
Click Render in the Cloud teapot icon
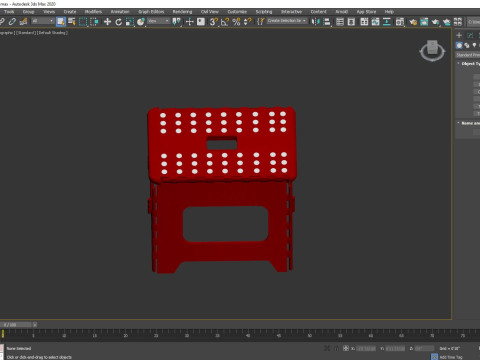point(446,22)
